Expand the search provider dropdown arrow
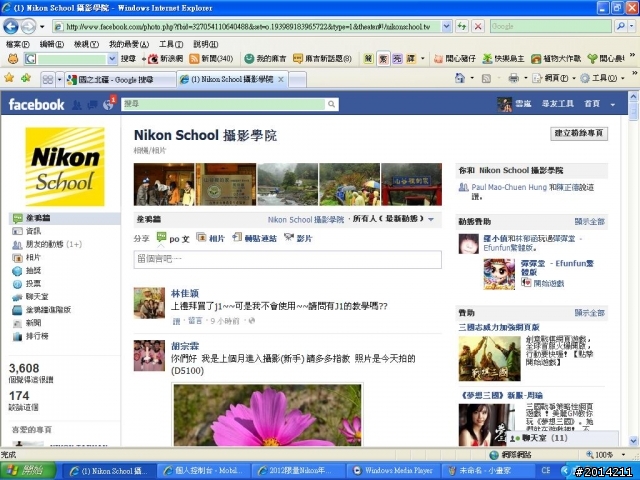640x480 pixels. pyautogui.click(x=632, y=27)
